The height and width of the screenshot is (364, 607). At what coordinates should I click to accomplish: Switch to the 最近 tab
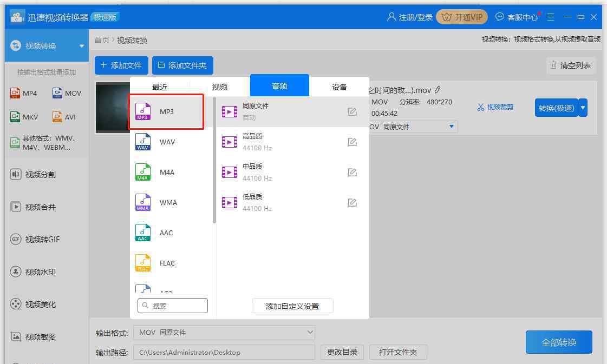(x=160, y=87)
